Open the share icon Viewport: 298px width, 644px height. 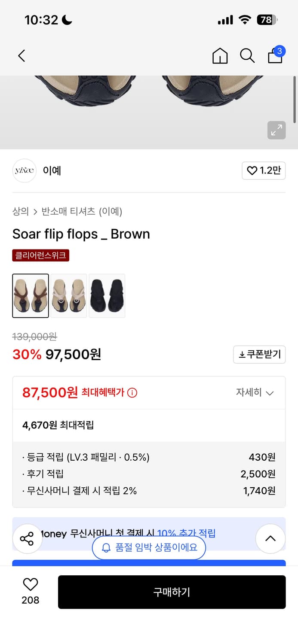27,538
